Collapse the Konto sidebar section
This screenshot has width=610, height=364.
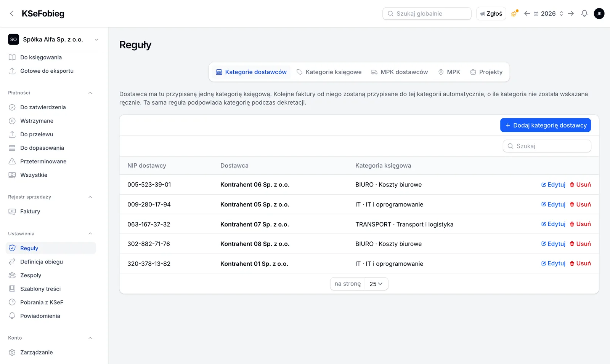[x=90, y=338]
